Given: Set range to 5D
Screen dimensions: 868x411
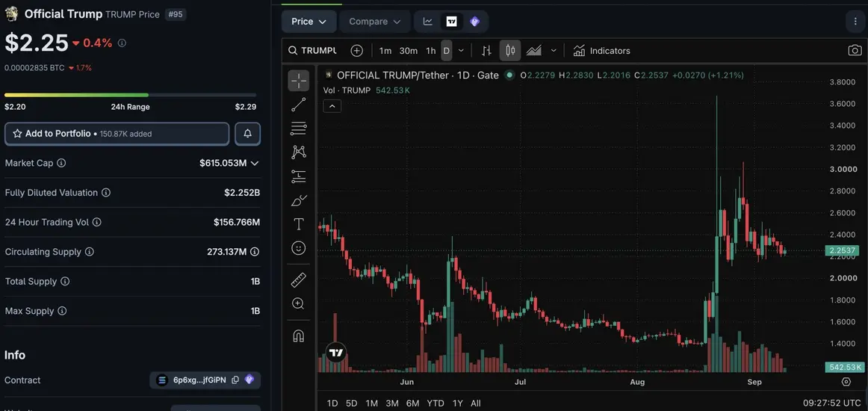Looking at the screenshot, I should click(352, 404).
